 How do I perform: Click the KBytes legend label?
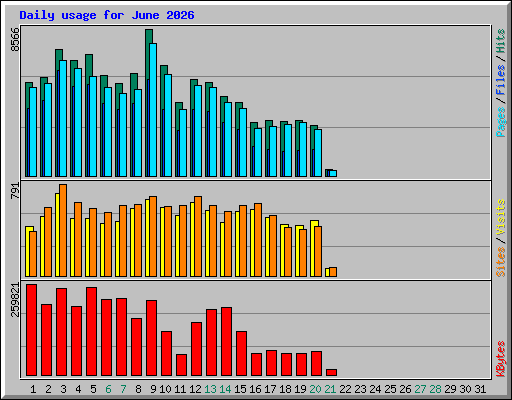(501, 359)
